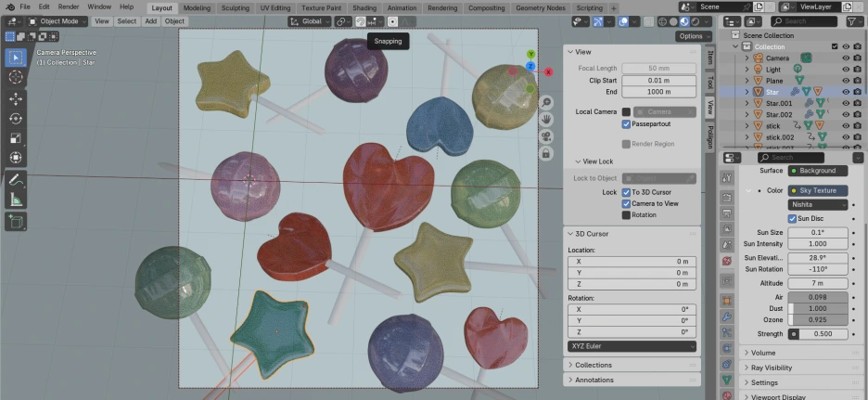Open the Render menu
868x400 pixels.
click(x=69, y=6)
